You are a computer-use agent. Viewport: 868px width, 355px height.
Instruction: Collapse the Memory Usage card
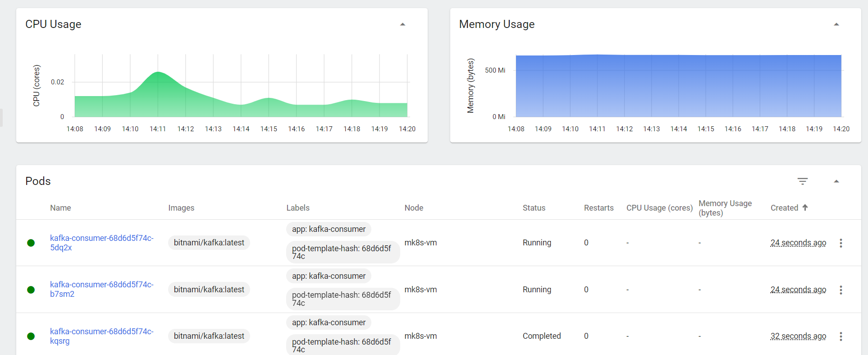[x=836, y=24]
